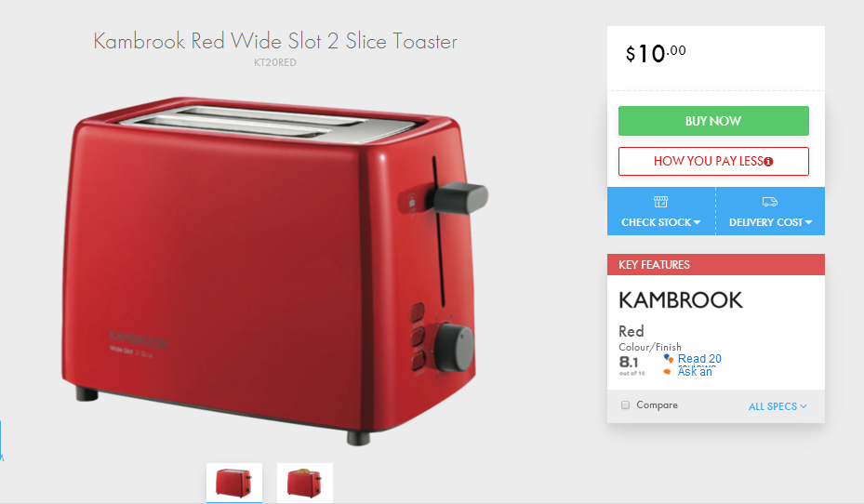Open the Read 20 reviews link
The height and width of the screenshot is (504, 864).
pos(699,359)
